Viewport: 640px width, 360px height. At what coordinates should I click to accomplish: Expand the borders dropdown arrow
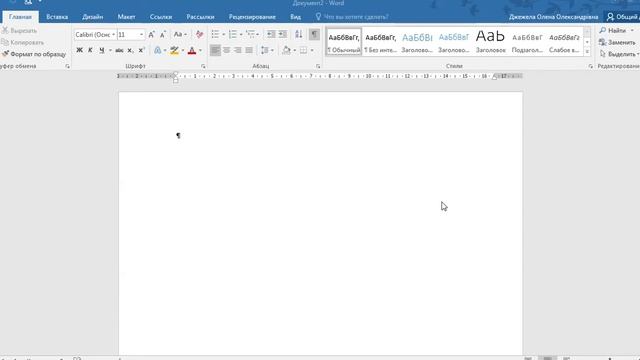click(312, 50)
